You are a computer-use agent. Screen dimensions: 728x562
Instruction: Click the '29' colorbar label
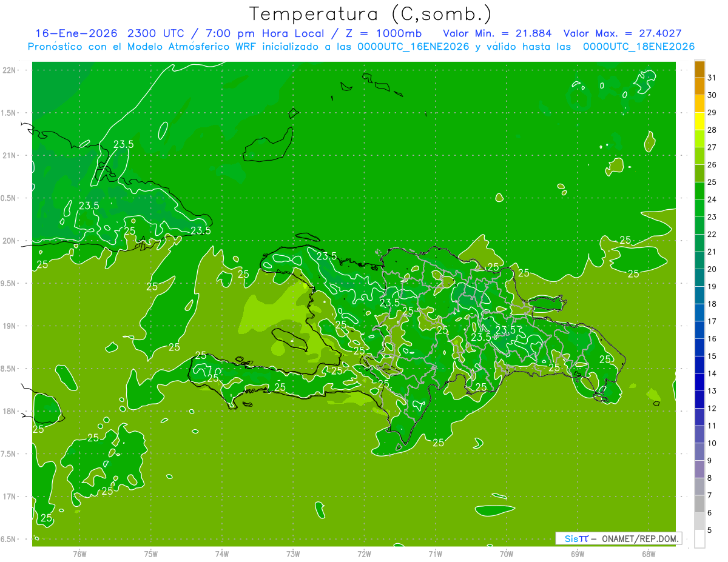[712, 113]
